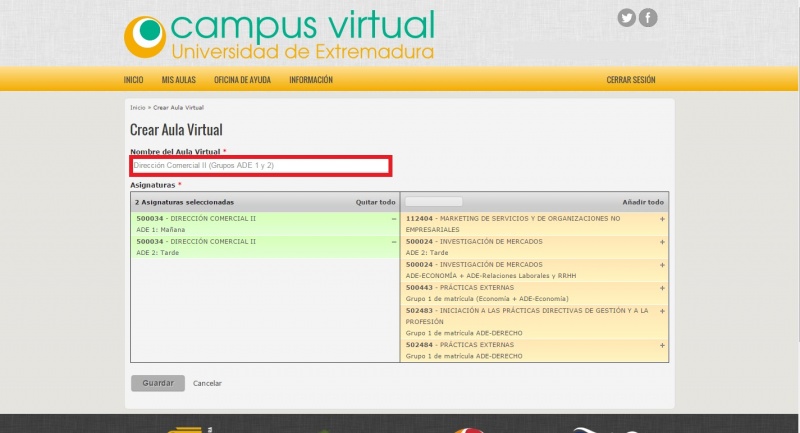
Task: Remove Dirección Comercial II ADE 2: Tarde with minus icon
Action: click(394, 241)
